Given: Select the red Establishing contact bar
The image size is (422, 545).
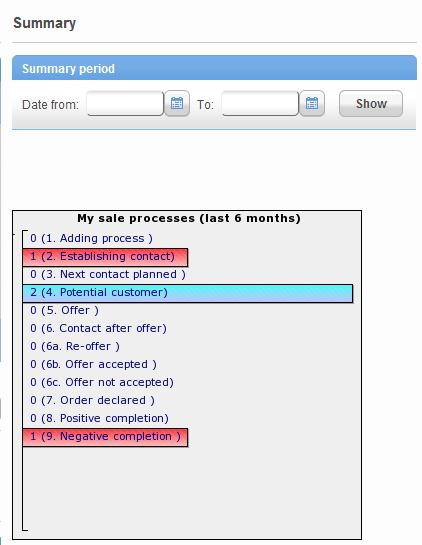Looking at the screenshot, I should pos(105,257).
